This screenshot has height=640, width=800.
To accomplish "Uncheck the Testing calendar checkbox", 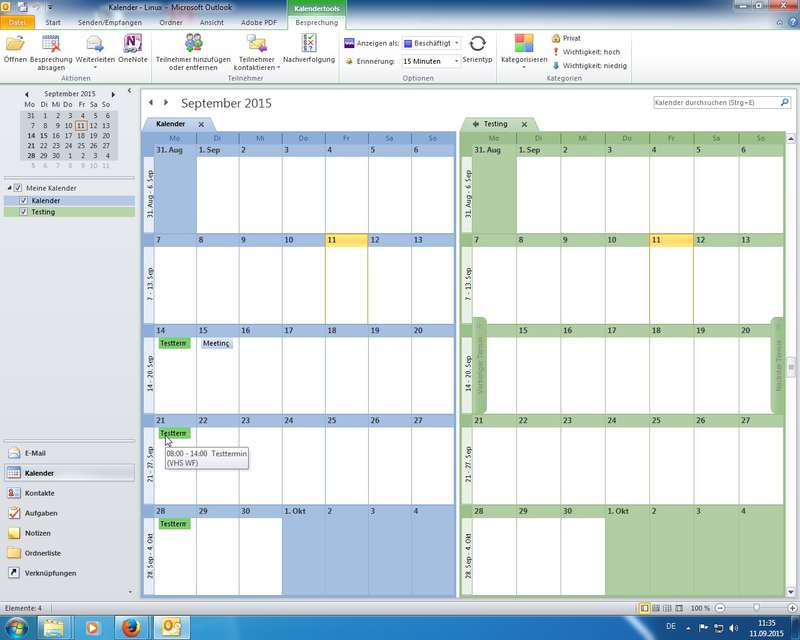I will tap(23, 212).
